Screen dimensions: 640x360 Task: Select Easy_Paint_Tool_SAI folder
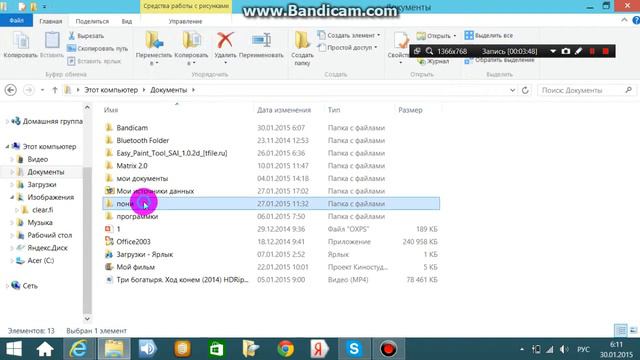point(271,153)
